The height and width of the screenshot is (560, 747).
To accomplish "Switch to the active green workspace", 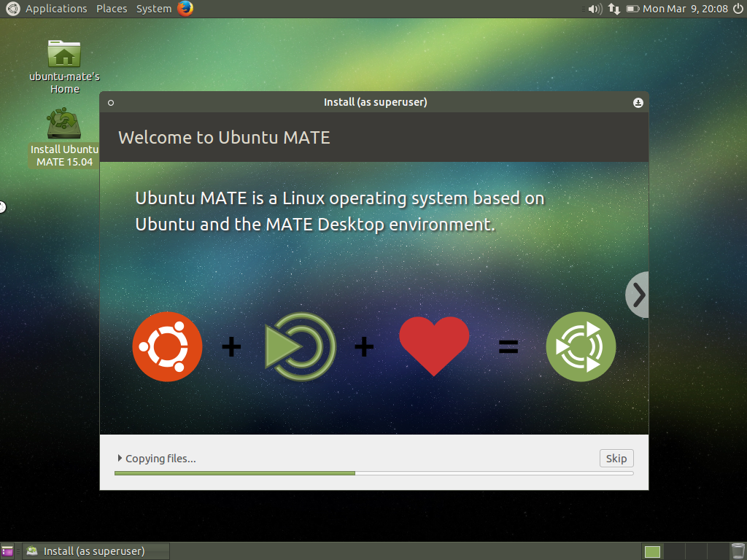I will 652,551.
